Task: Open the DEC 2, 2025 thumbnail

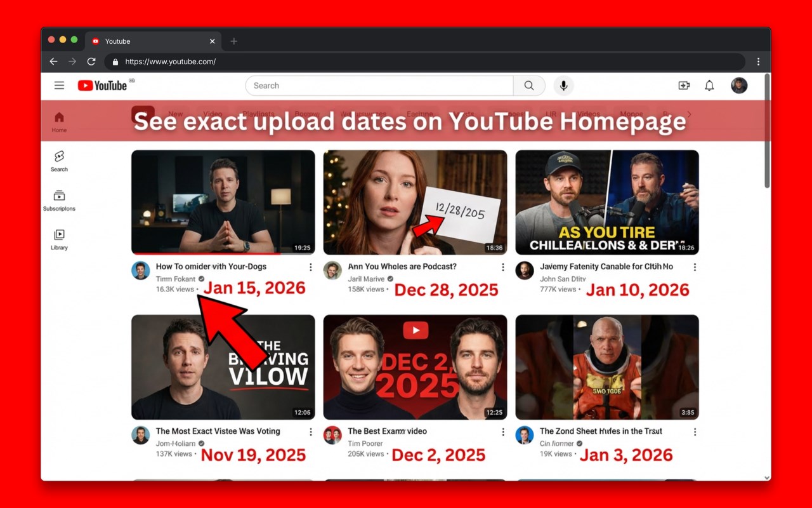Action: point(415,367)
